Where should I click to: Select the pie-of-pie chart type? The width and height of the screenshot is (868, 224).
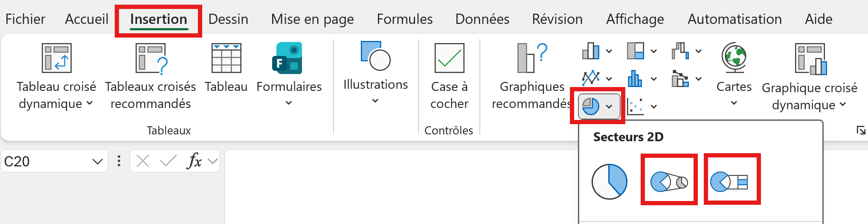pyautogui.click(x=669, y=182)
